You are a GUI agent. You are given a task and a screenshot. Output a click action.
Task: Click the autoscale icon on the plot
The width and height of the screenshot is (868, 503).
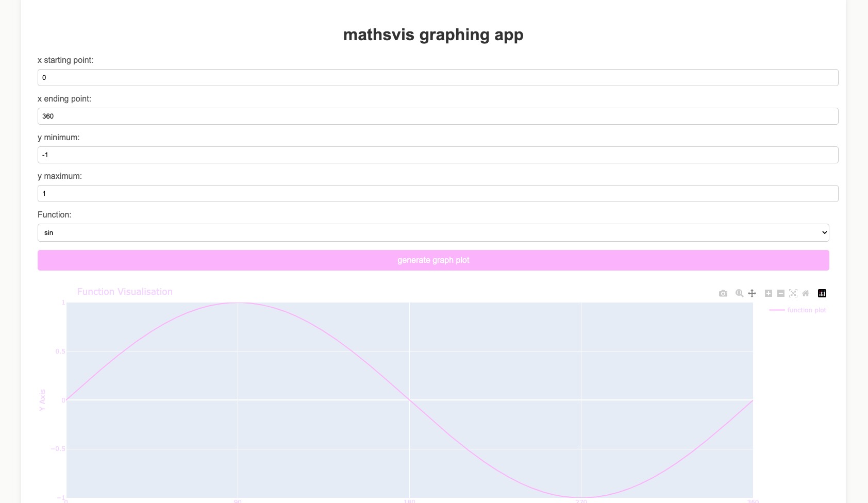pyautogui.click(x=793, y=293)
